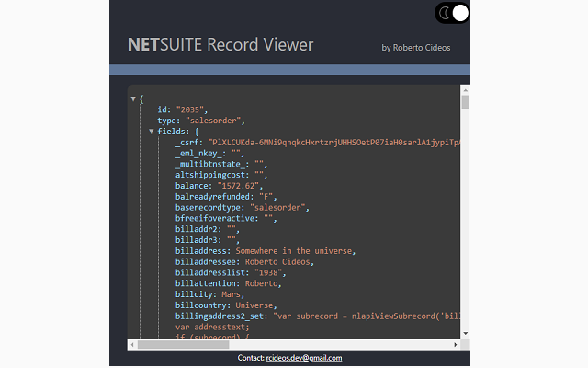The image size is (588, 368).
Task: Click the "var addresstext;" line
Action: 212,328
